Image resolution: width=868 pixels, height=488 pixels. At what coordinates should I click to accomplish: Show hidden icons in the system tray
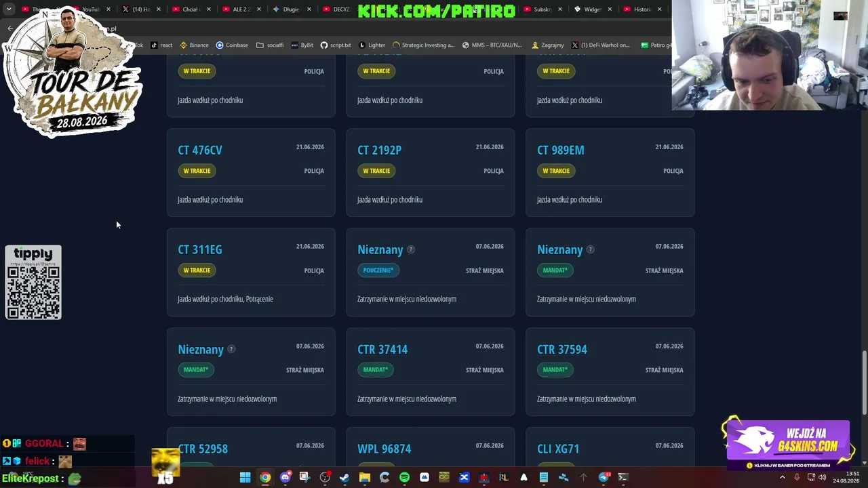click(x=782, y=477)
